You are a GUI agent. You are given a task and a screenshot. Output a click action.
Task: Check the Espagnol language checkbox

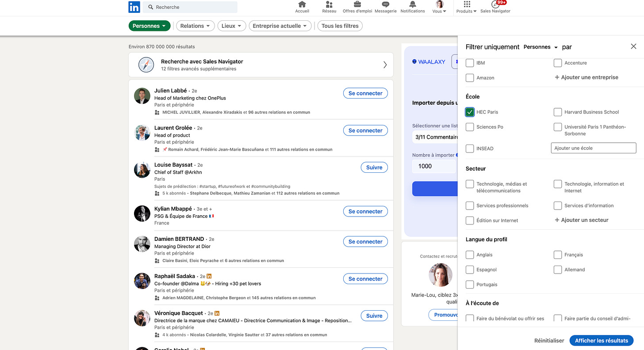coord(470,270)
